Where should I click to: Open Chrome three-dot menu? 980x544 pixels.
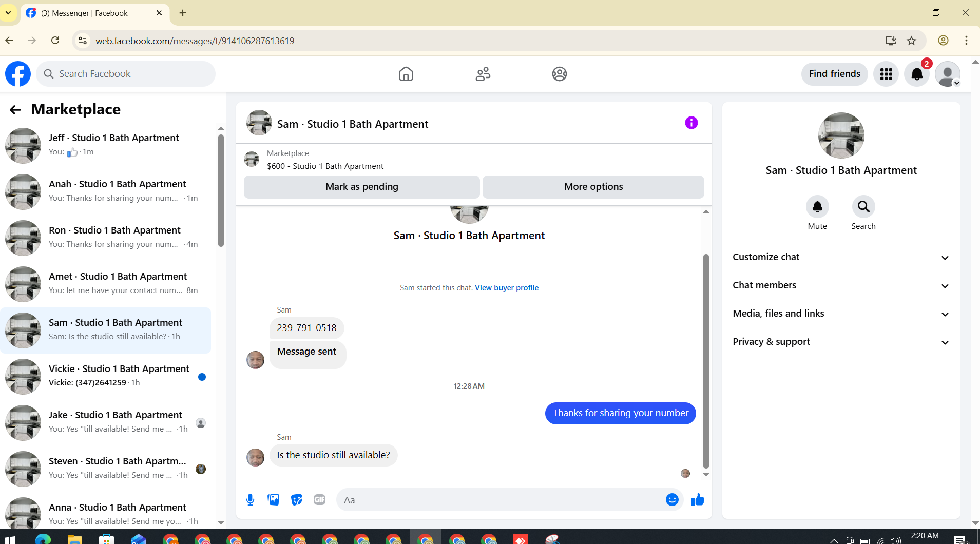966,41
